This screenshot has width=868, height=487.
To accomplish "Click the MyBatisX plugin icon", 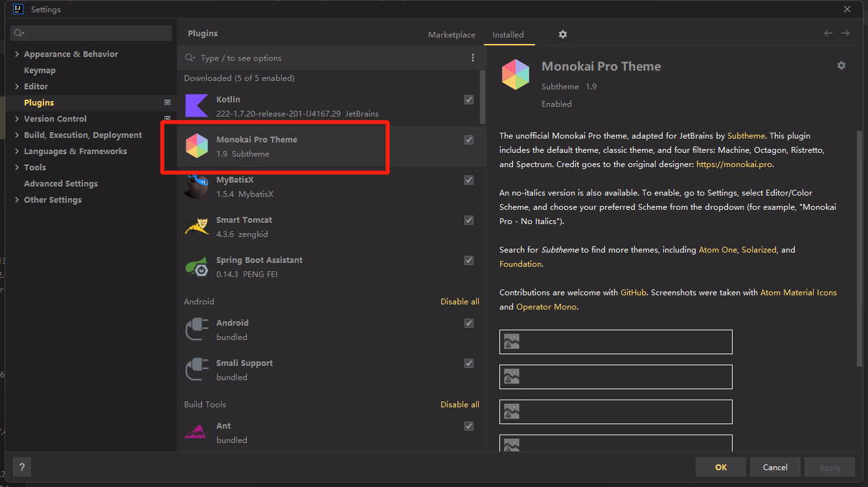I will [196, 187].
